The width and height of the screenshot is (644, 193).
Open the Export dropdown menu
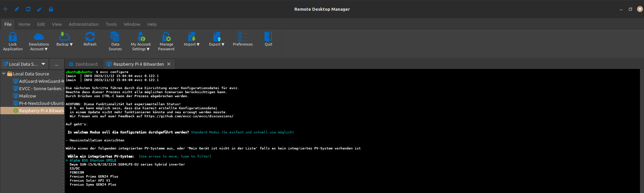pyautogui.click(x=217, y=44)
